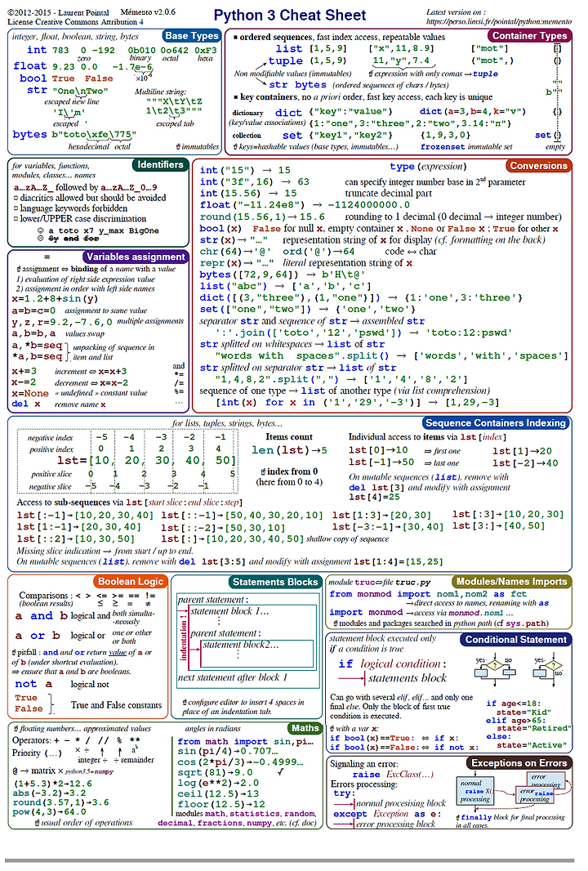Select the lst[4]=25 assignment
Viewport: 588px width, 871px height.
[374, 497]
